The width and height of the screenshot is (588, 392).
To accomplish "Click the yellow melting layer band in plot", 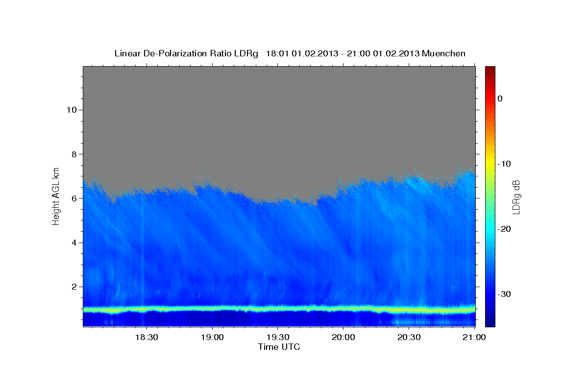I will click(x=279, y=310).
